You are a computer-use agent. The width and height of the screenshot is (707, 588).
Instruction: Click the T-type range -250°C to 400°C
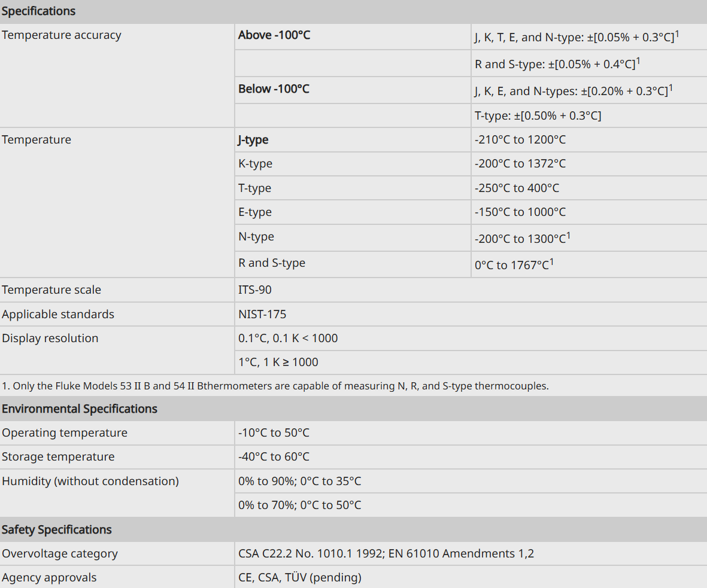[x=517, y=188]
